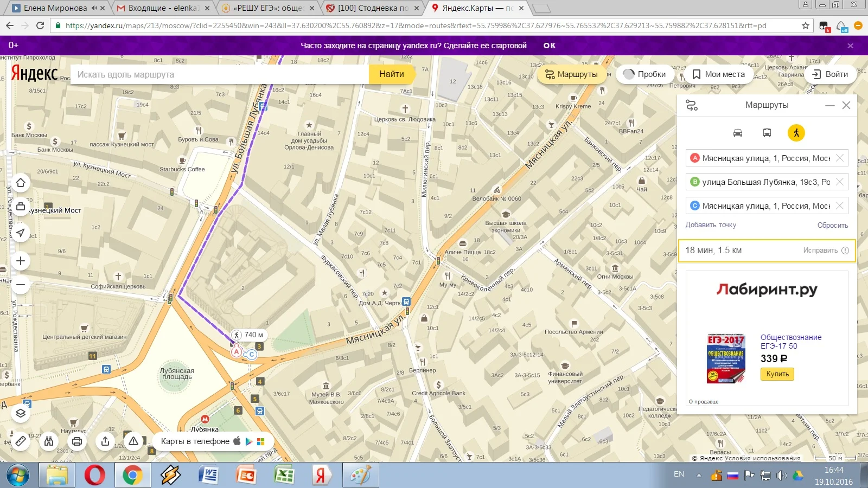Viewport: 868px width, 488px height.
Task: Remove route point A Мясницкая улица
Action: tap(840, 158)
